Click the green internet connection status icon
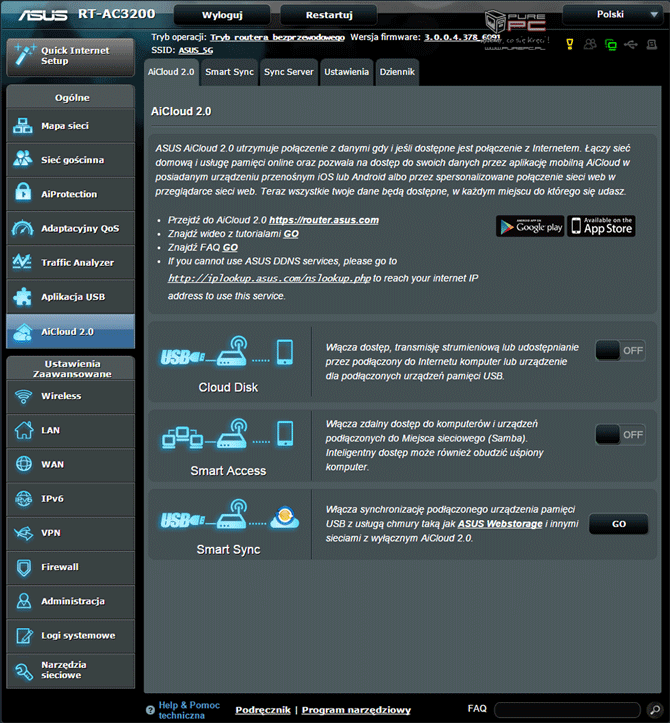 [611, 45]
